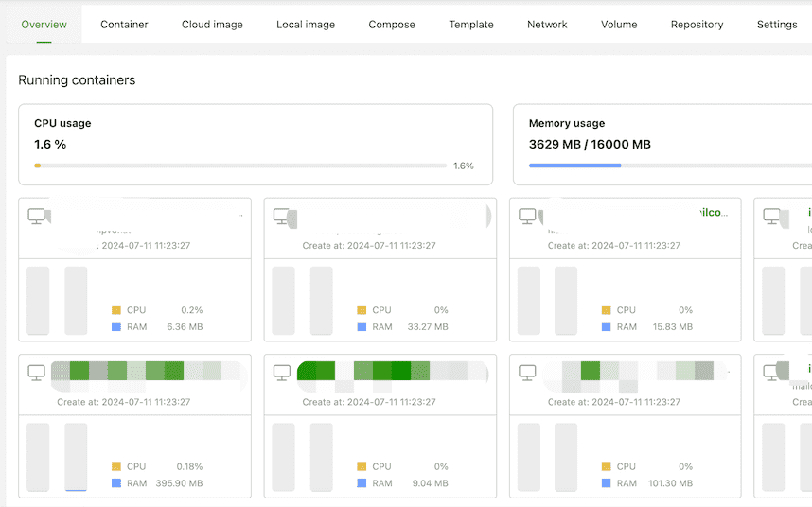Open the Settings tab
812x507 pixels.
pyautogui.click(x=777, y=25)
